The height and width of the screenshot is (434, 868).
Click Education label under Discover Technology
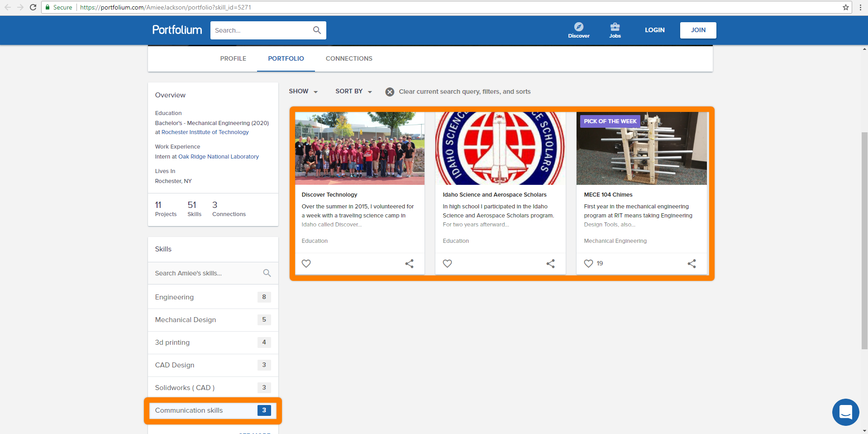click(315, 241)
